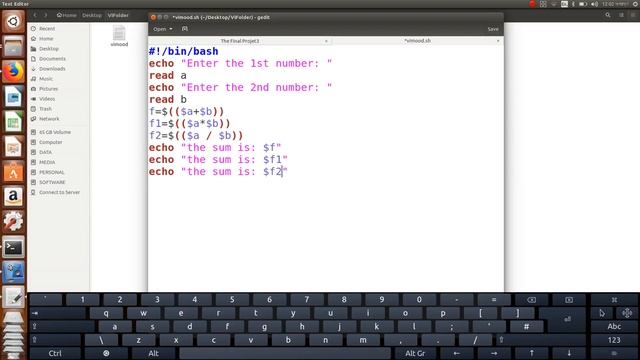Switch keyboard to Abc layout
The height and width of the screenshot is (360, 640).
coord(614,326)
